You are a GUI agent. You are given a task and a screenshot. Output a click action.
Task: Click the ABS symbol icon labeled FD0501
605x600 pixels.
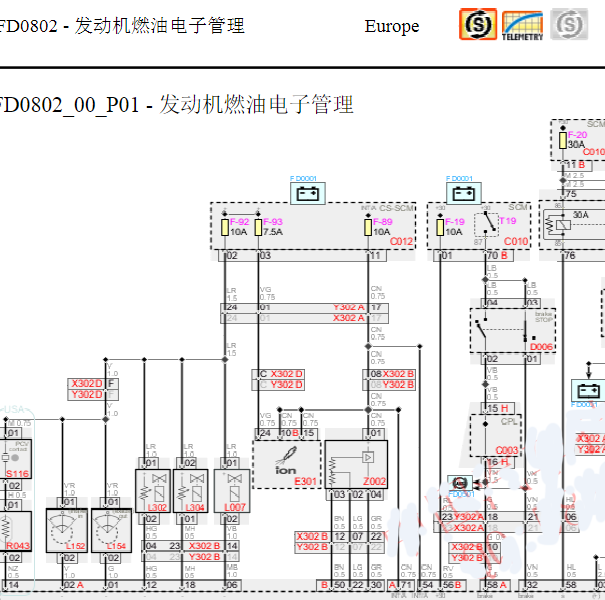tap(460, 483)
